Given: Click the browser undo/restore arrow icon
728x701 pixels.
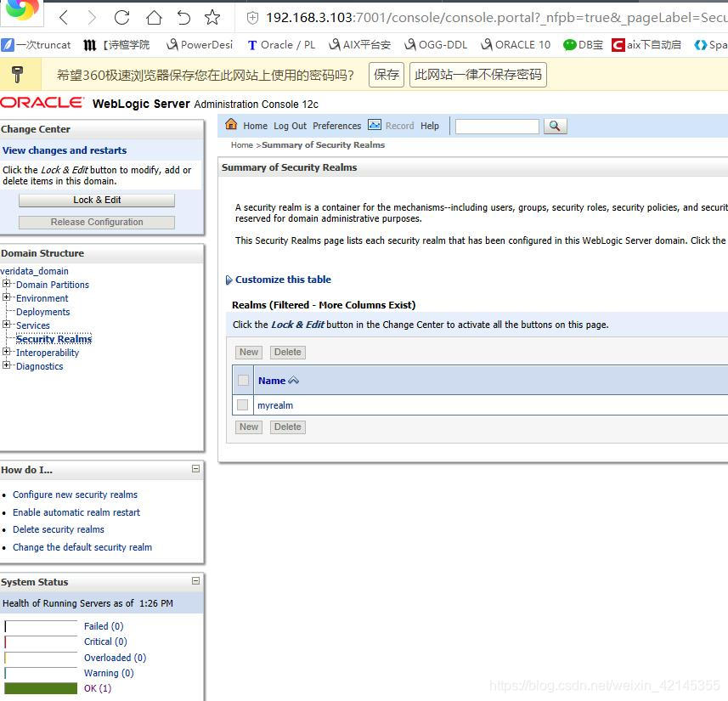Looking at the screenshot, I should point(183,18).
